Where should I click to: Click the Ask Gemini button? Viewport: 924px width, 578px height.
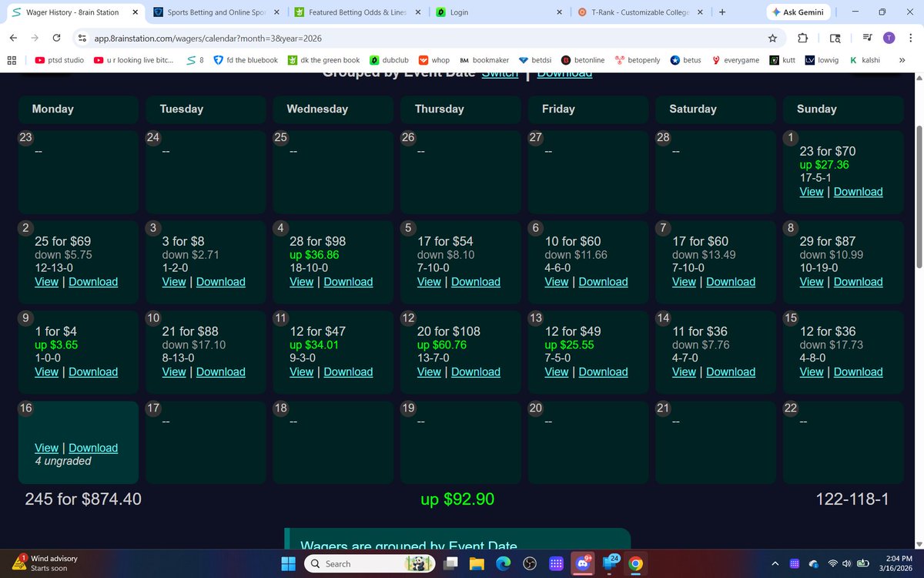tap(797, 12)
